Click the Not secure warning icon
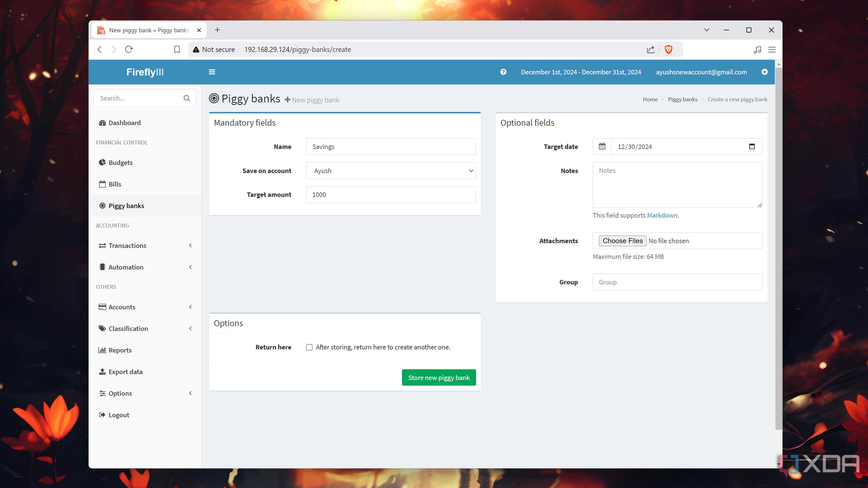The width and height of the screenshot is (868, 488). pos(196,49)
